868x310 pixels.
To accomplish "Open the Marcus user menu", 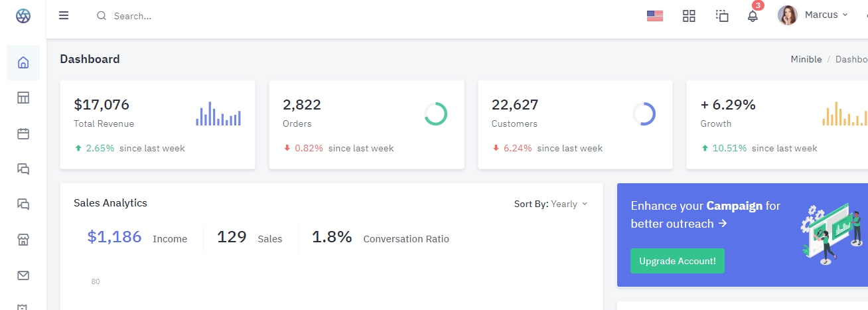I will pyautogui.click(x=826, y=15).
